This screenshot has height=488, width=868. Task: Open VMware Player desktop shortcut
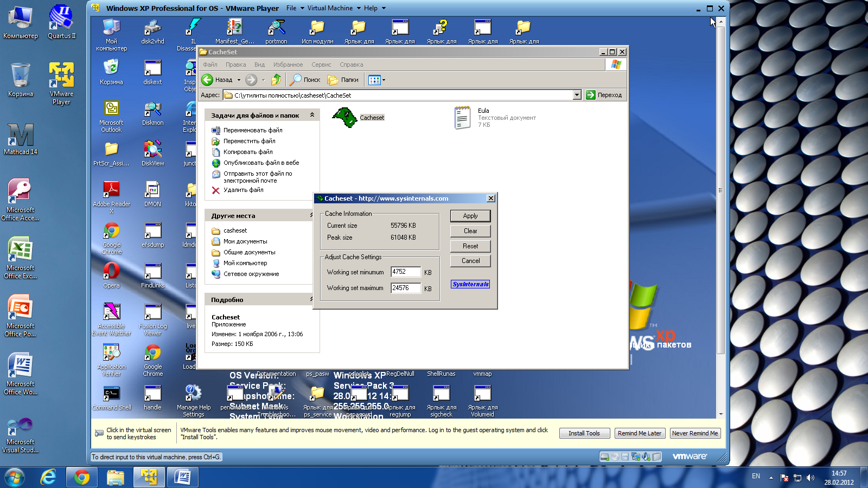[x=61, y=83]
